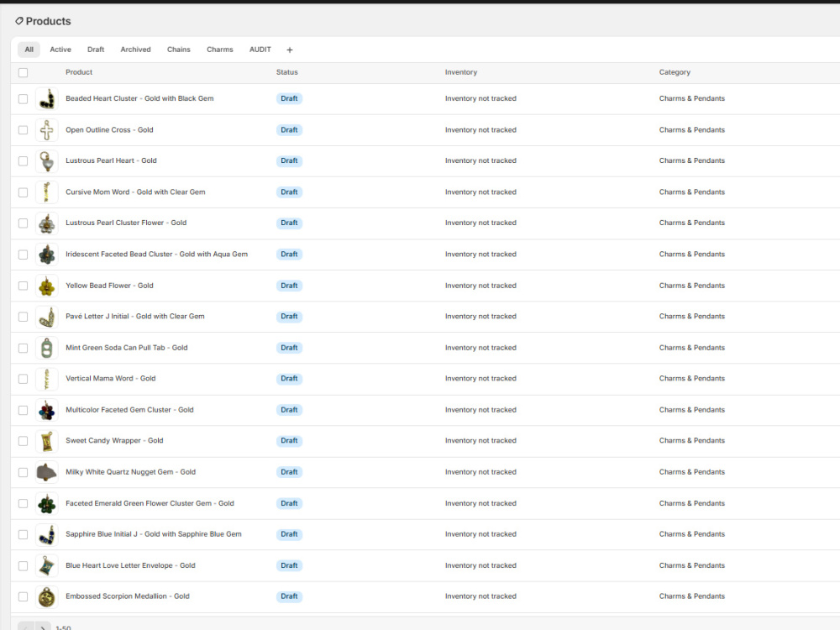Open Open Outline Cross product thumbnail
840x630 pixels.
click(x=46, y=130)
